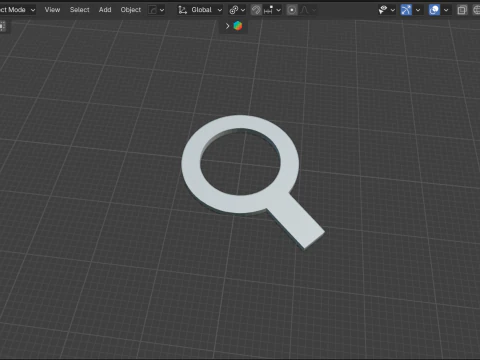Screen dimensions: 480x360
Task: Toggle the snap magnet icon
Action: [x=256, y=10]
